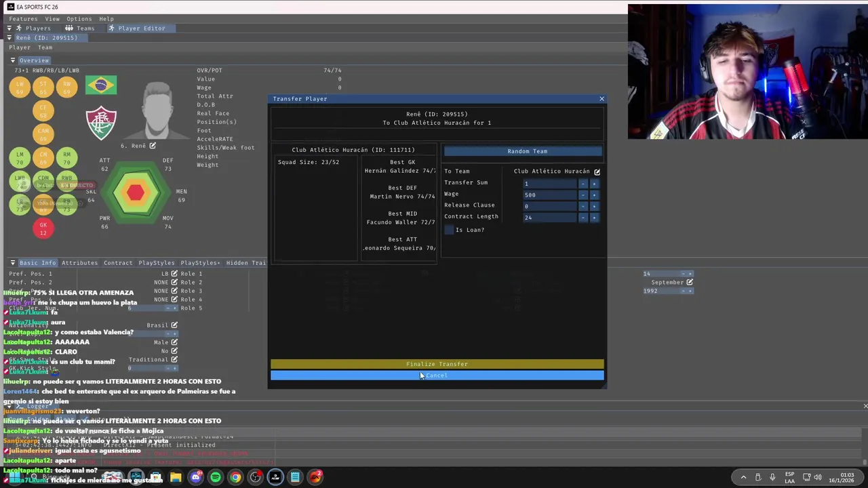The height and width of the screenshot is (488, 868).
Task: Edit Pref. Pos. 2 NONE value
Action: coord(174,283)
